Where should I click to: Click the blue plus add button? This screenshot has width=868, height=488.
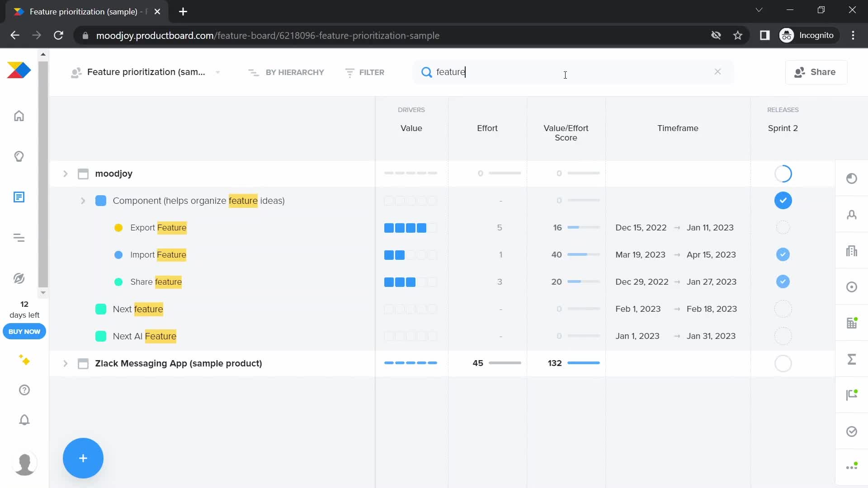pyautogui.click(x=83, y=458)
